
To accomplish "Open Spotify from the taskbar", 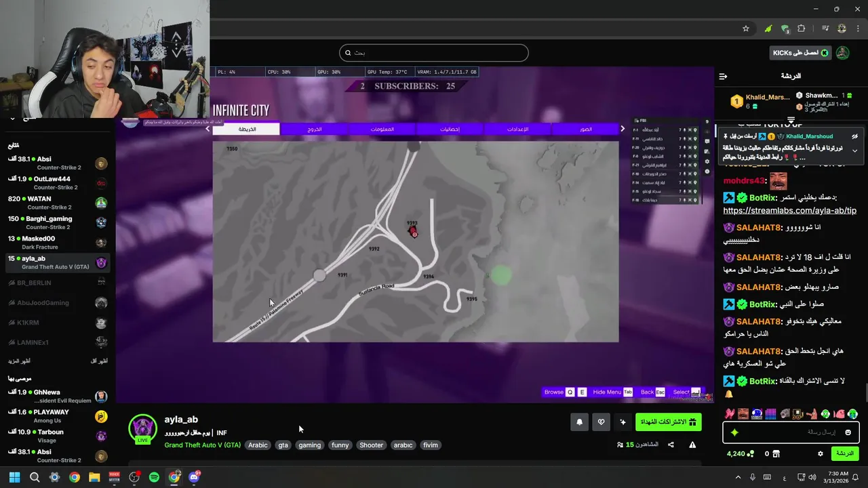I will pyautogui.click(x=154, y=477).
